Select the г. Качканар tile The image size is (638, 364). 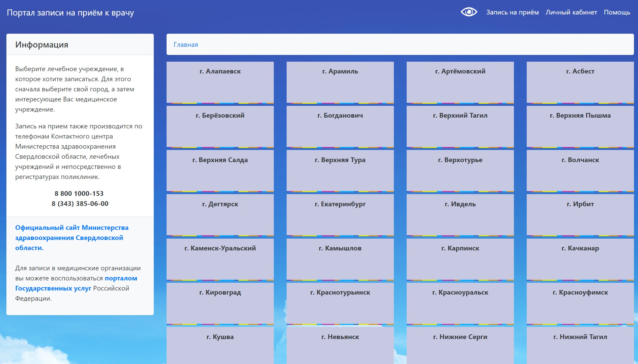[580, 259]
